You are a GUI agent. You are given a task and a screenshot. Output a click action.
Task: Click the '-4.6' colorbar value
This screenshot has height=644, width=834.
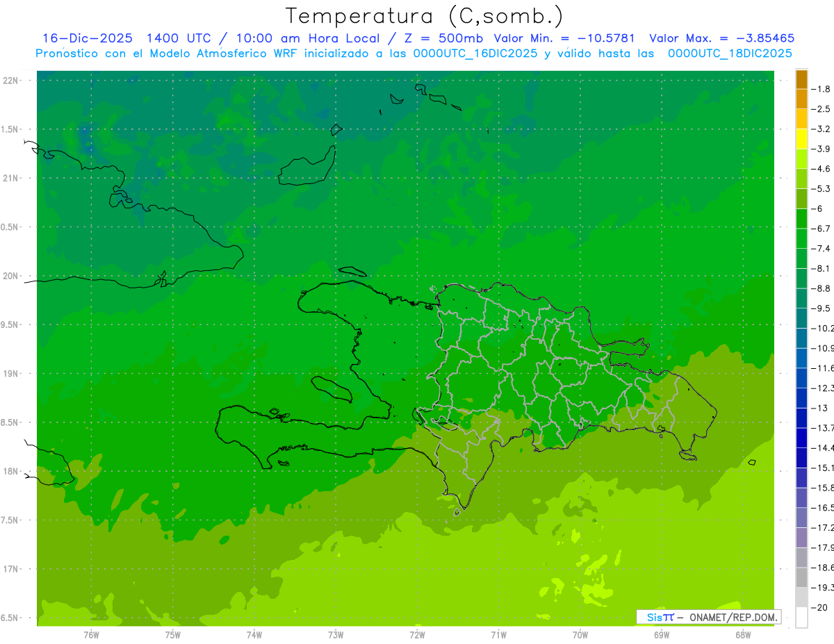pos(822,169)
